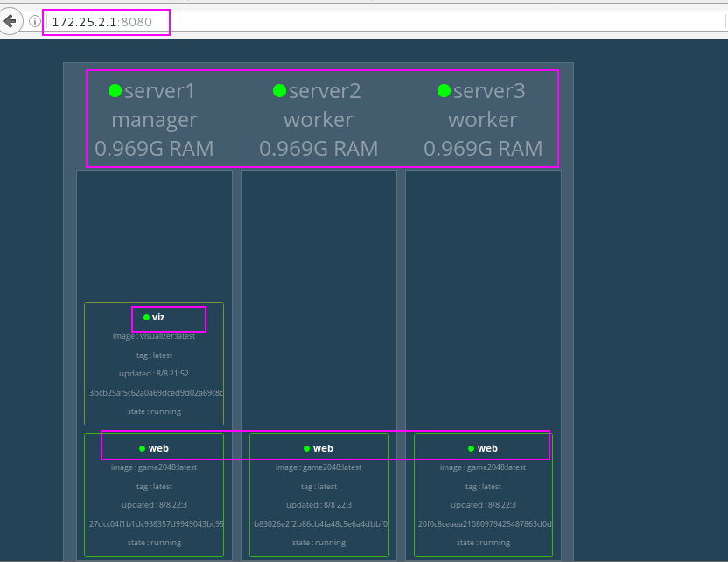Viewport: 728px width, 562px height.
Task: Click tag : latest in server3 web card
Action: tap(483, 487)
